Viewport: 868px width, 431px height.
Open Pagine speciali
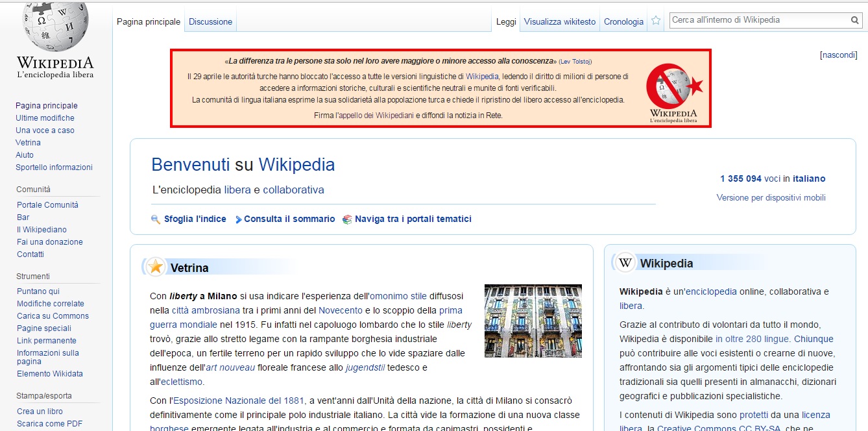pos(44,328)
